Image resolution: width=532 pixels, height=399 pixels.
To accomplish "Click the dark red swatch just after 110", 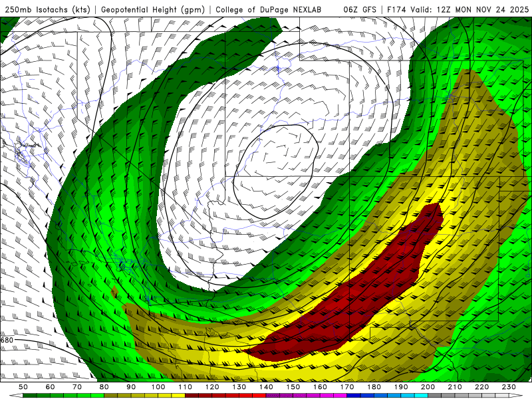I will point(192,396).
